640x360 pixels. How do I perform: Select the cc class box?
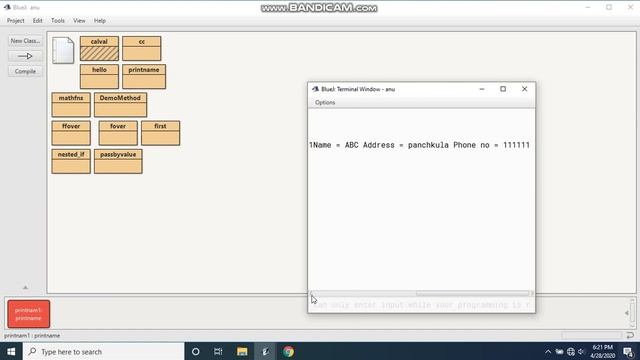pyautogui.click(x=142, y=48)
